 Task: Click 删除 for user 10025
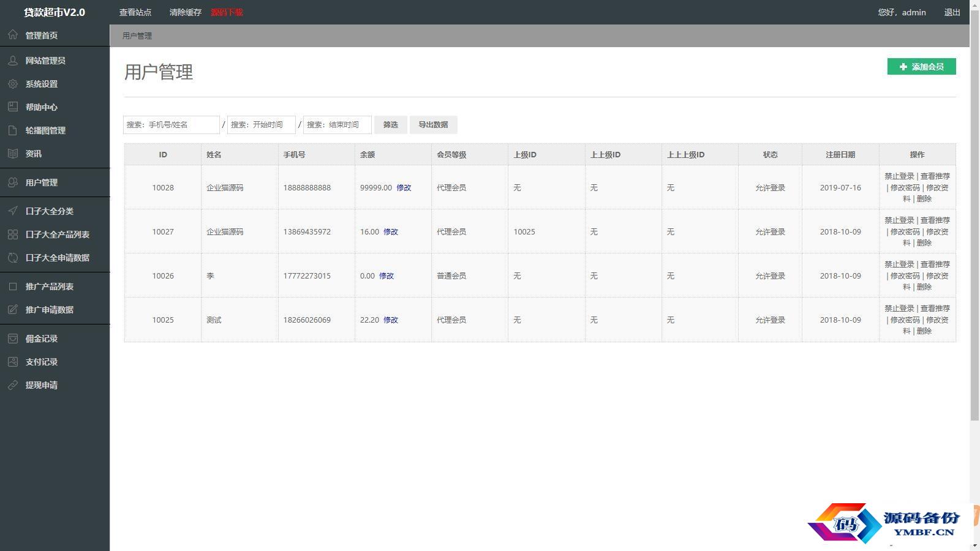(924, 331)
